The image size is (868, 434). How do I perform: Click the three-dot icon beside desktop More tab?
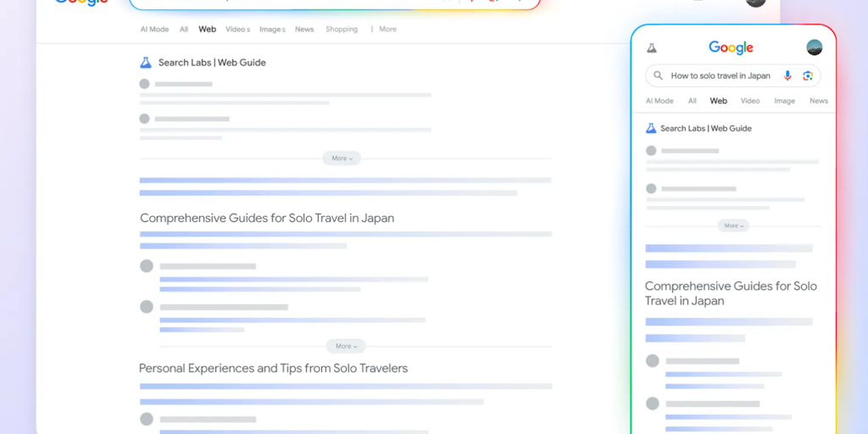pos(372,30)
